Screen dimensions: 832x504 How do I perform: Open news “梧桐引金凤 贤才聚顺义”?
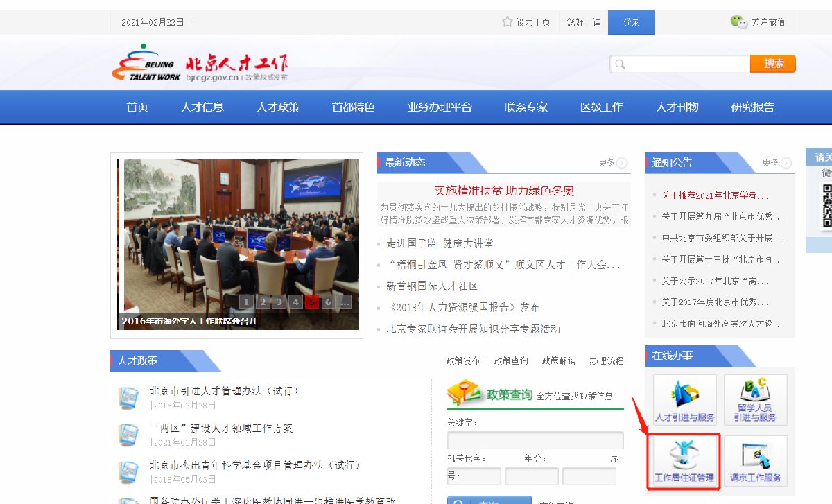tap(503, 265)
